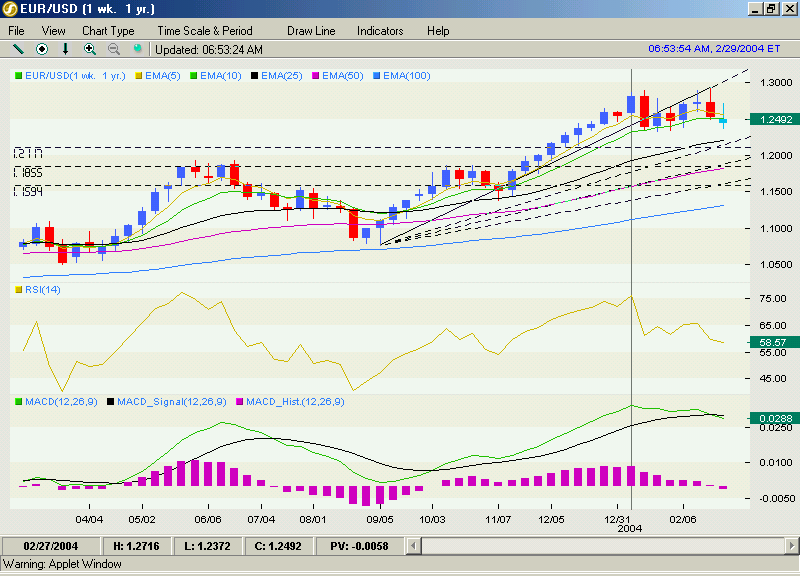Screen dimensions: 800x576
Task: Click the yellow EMA(5) color square
Action: click(139, 76)
